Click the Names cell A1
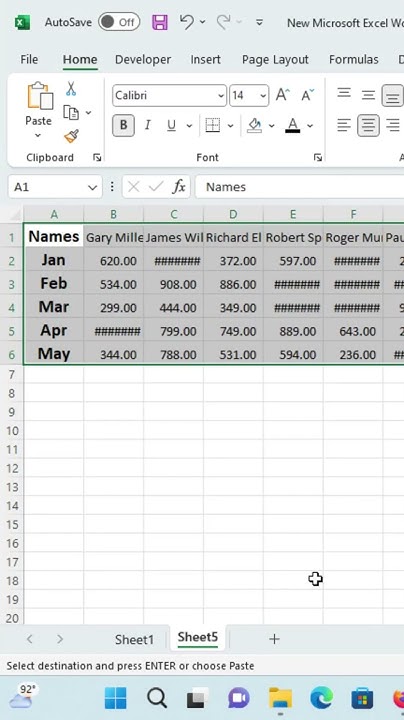The image size is (404, 720). coord(54,236)
